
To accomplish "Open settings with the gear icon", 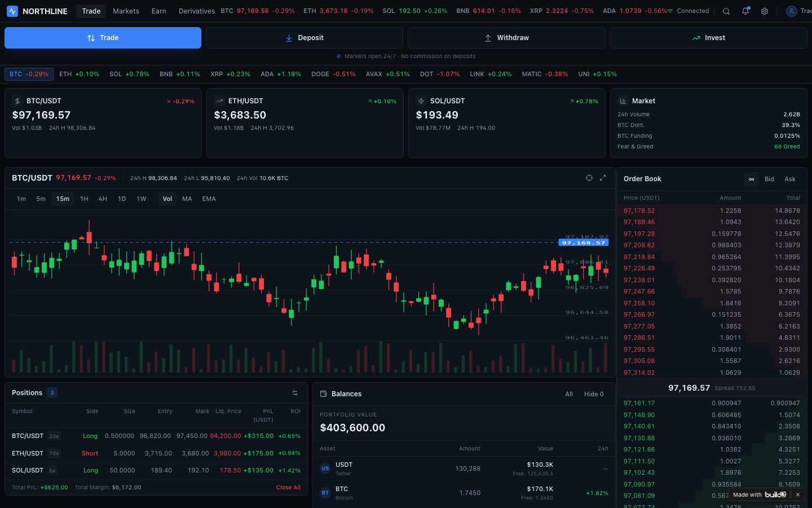I will (765, 11).
